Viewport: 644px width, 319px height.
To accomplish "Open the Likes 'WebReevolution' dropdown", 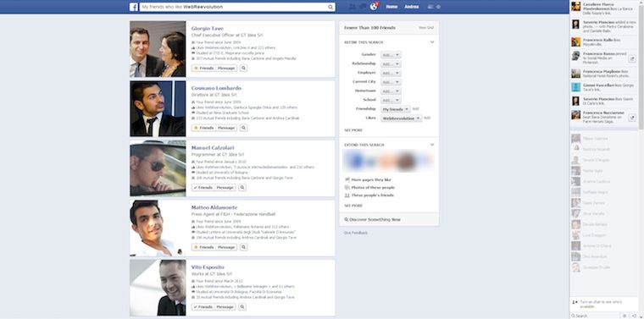I will 402,118.
